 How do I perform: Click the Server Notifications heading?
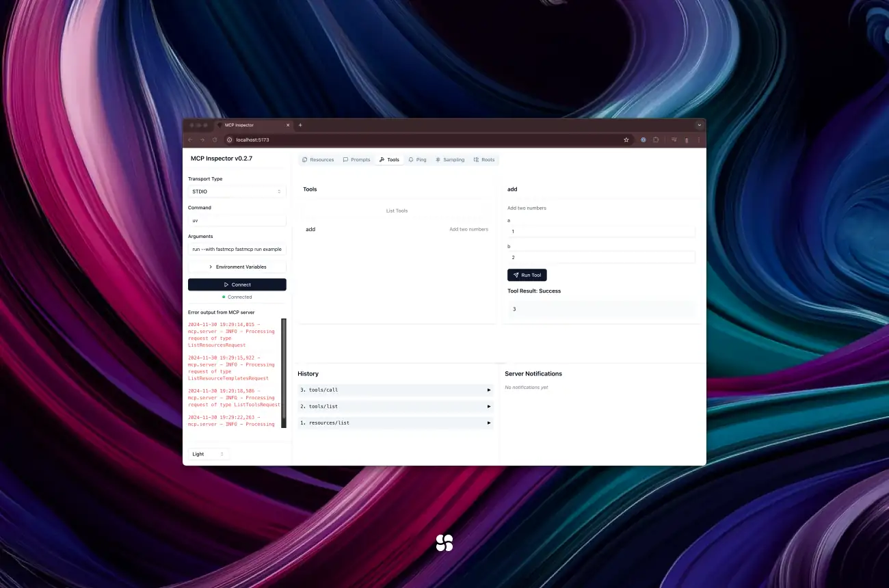[533, 374]
